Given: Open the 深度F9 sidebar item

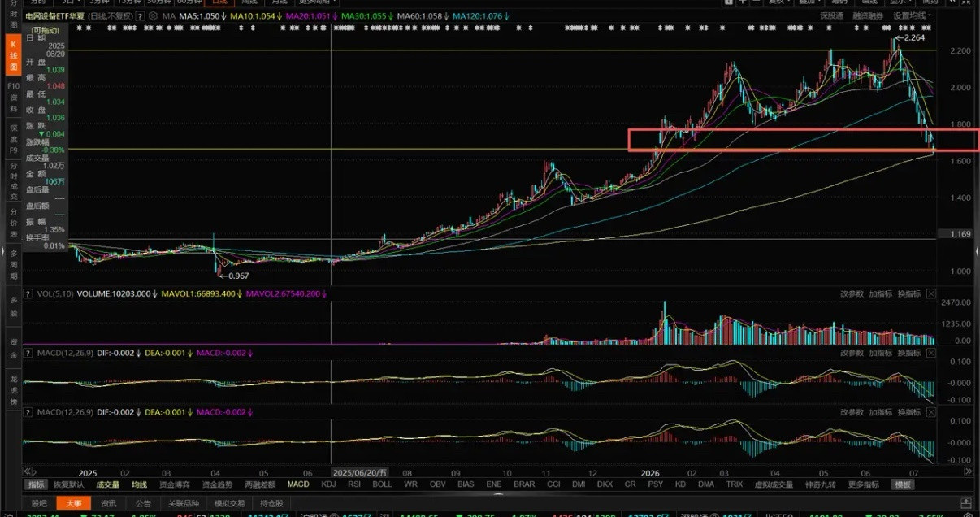Looking at the screenshot, I should point(13,139).
